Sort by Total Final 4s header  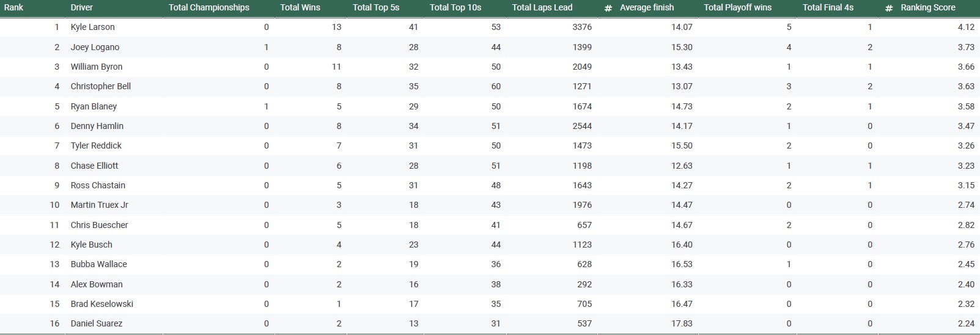point(828,7)
